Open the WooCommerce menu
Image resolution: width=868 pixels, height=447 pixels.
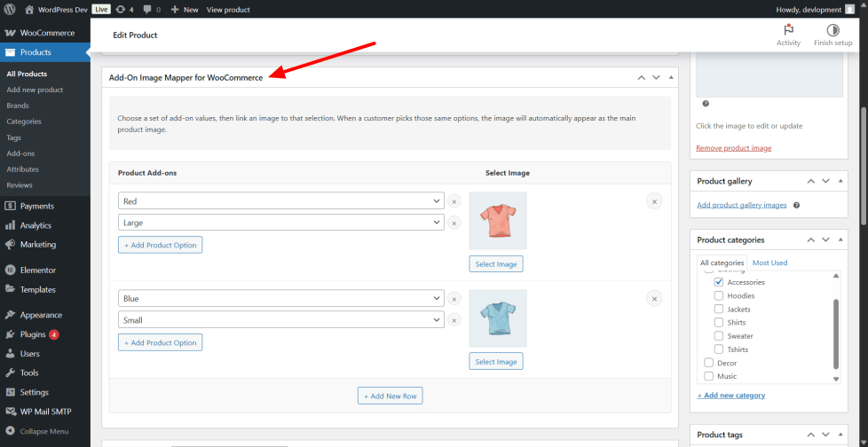click(x=45, y=33)
